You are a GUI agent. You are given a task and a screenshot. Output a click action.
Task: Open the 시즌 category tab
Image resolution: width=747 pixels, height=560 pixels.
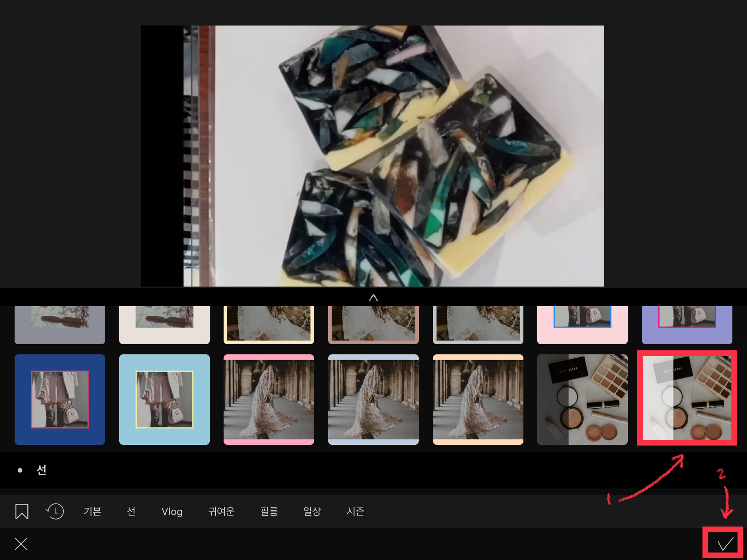(355, 511)
